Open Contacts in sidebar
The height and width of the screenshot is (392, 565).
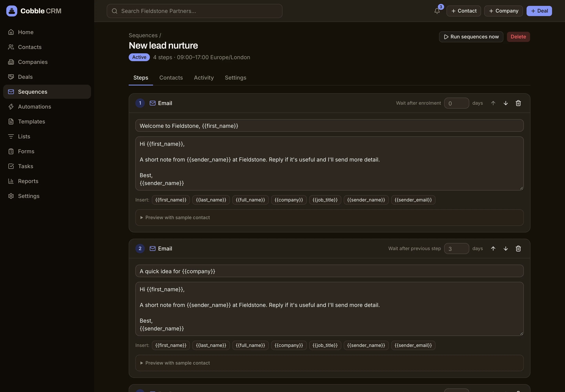coord(47,47)
